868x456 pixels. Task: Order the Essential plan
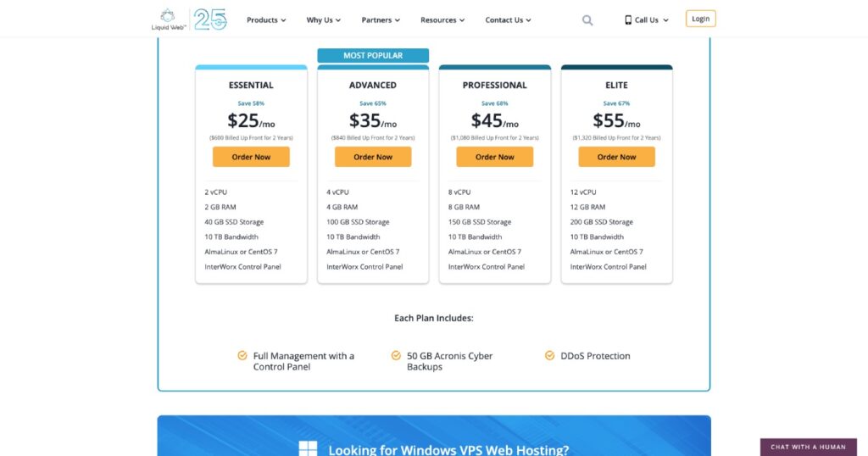click(x=251, y=157)
